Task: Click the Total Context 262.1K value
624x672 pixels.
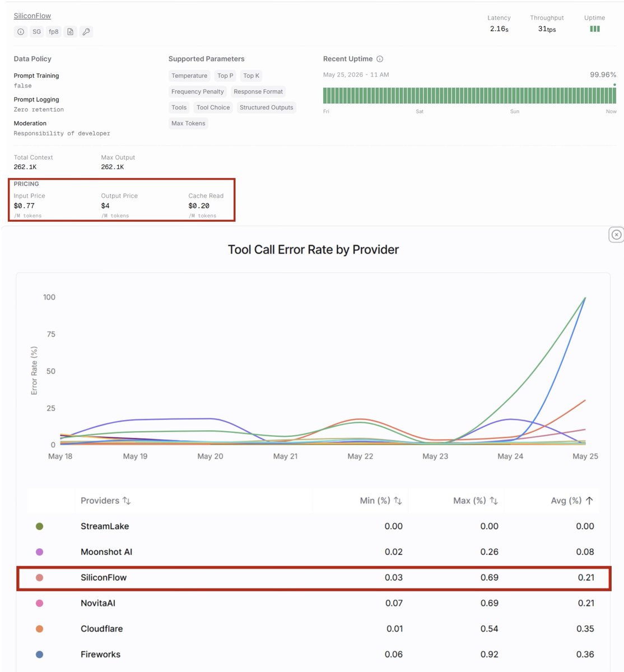Action: pyautogui.click(x=25, y=167)
